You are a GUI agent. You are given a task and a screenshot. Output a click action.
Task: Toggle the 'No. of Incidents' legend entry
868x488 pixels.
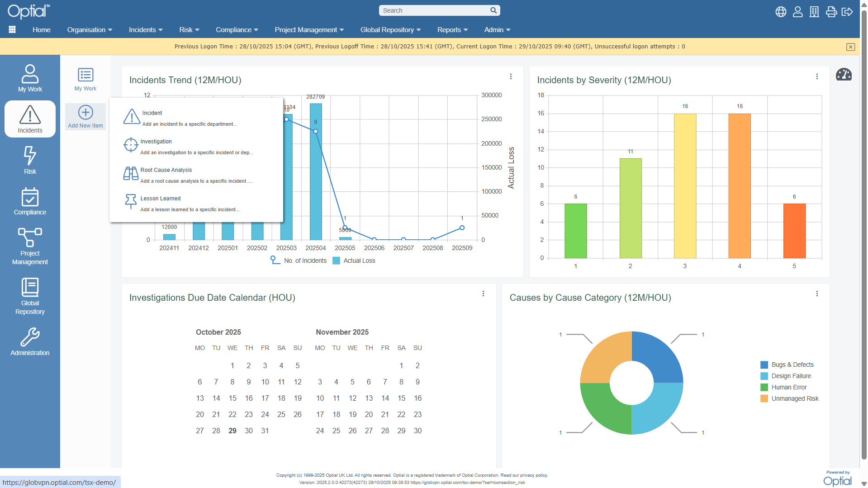305,261
